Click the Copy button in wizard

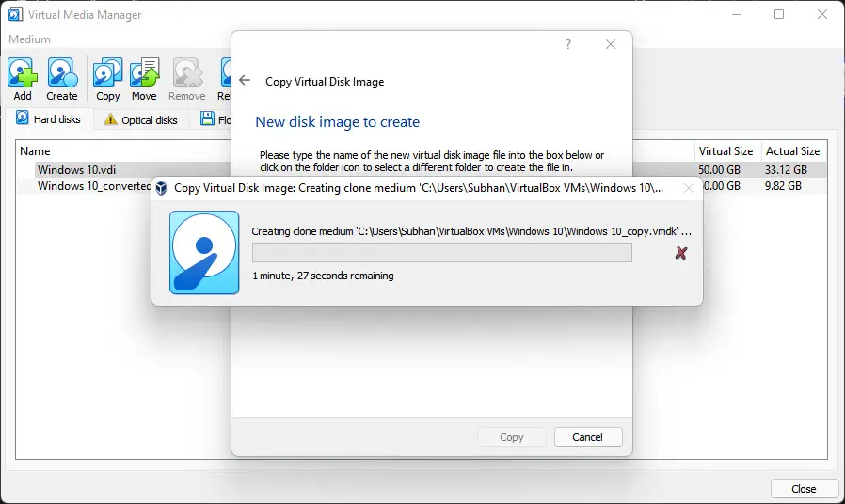pyautogui.click(x=511, y=437)
